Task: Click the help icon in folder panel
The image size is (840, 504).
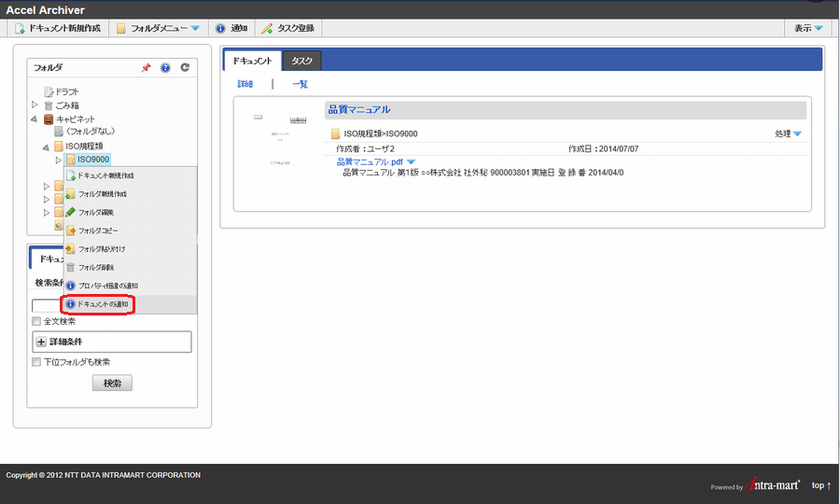Action: pos(165,68)
